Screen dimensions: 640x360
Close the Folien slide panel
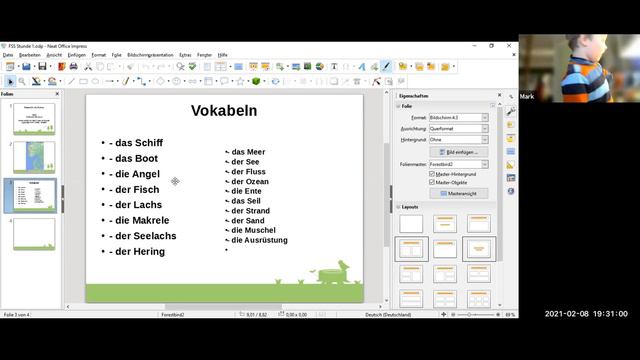[57, 94]
